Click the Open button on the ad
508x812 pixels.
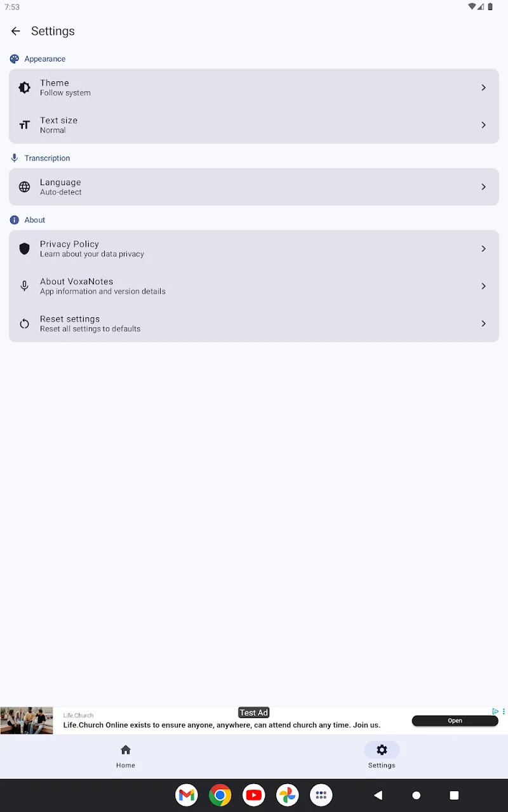coord(455,721)
